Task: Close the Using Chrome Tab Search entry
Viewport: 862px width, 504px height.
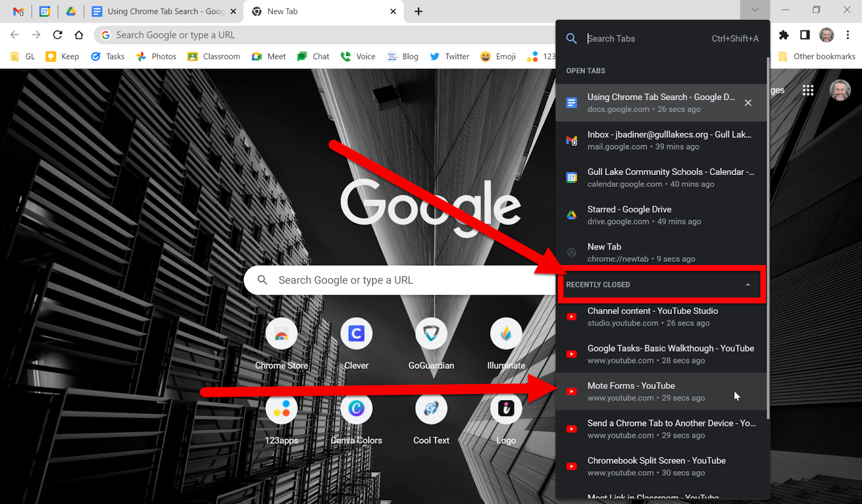Action: click(748, 103)
